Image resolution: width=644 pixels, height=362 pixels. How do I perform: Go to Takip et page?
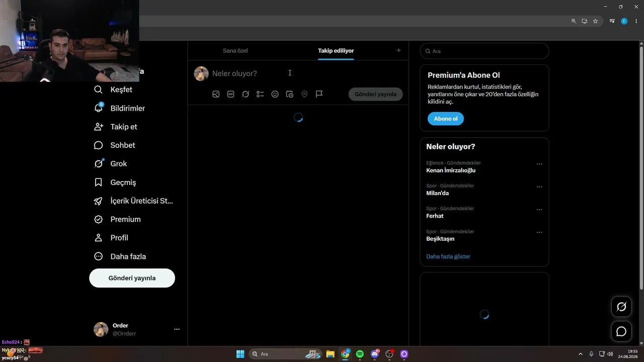[x=115, y=127]
